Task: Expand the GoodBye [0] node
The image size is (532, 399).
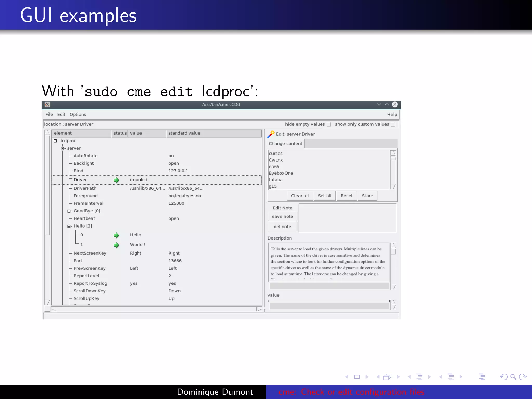Action: click(x=69, y=211)
